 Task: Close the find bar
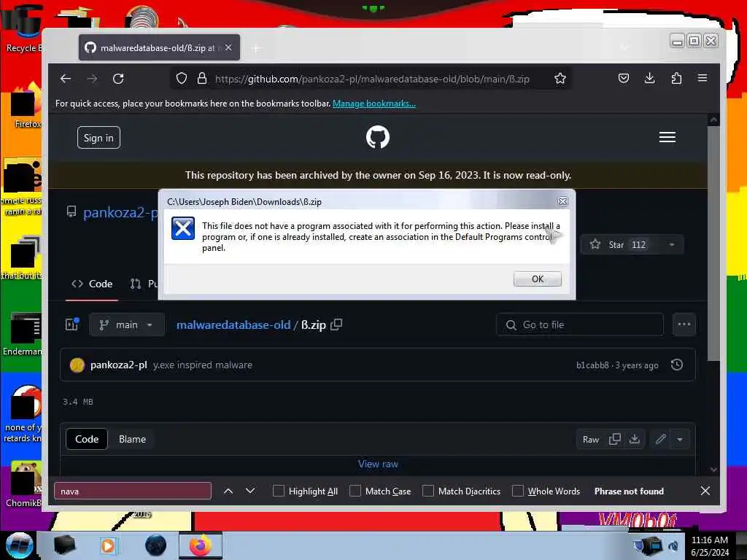point(705,491)
